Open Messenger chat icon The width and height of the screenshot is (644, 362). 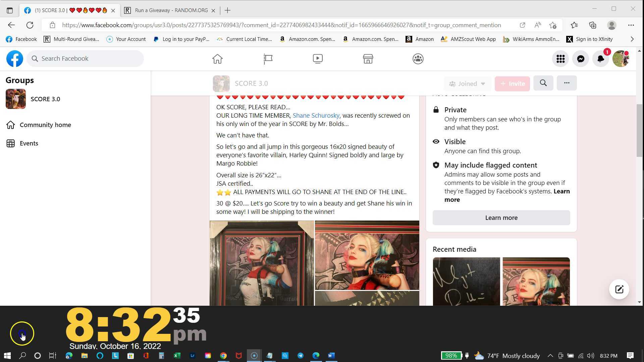581,59
